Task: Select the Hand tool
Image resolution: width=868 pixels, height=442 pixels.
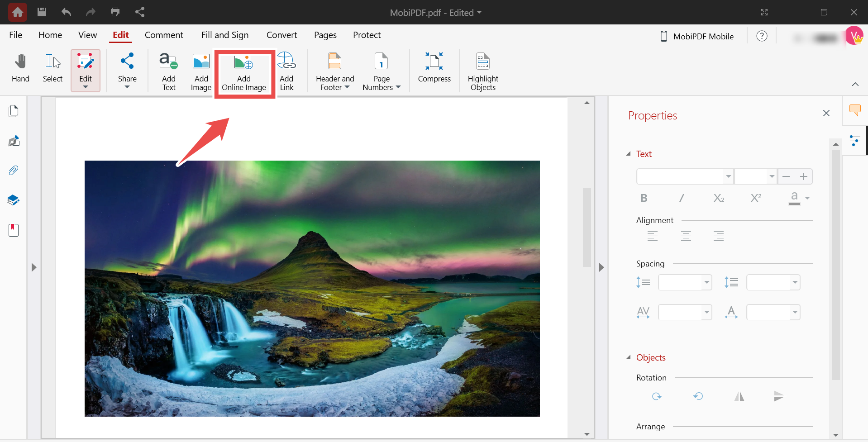Action: (x=20, y=69)
